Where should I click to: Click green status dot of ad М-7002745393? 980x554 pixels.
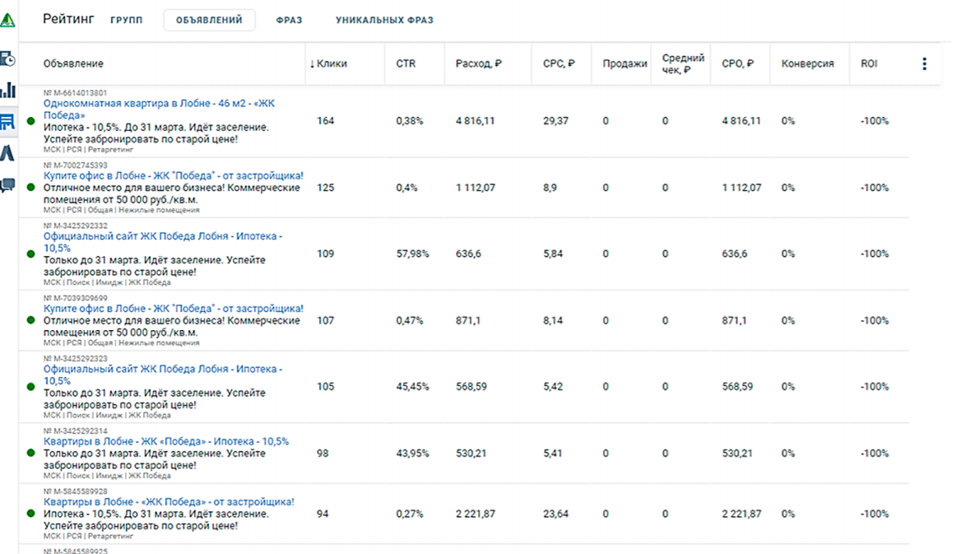tap(31, 188)
